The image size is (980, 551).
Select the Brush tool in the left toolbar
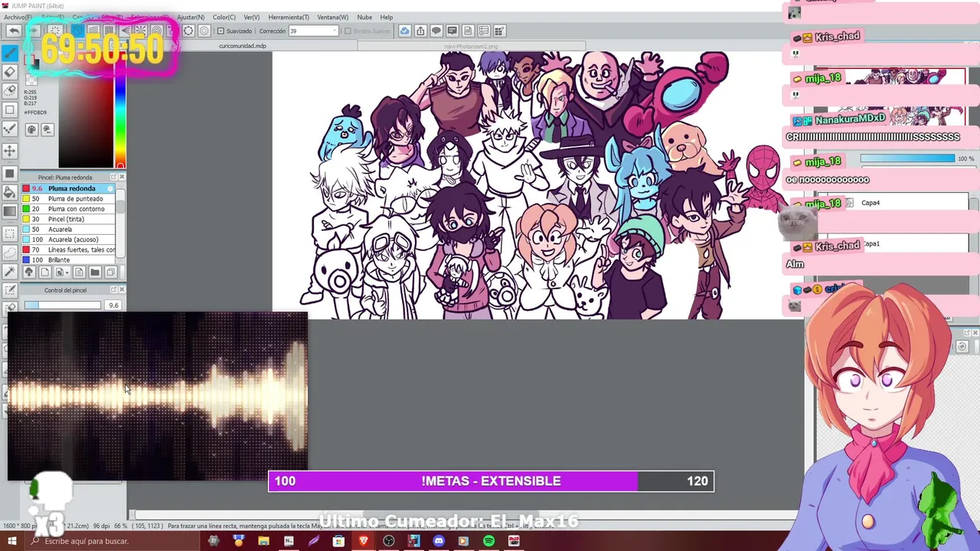tap(10, 52)
